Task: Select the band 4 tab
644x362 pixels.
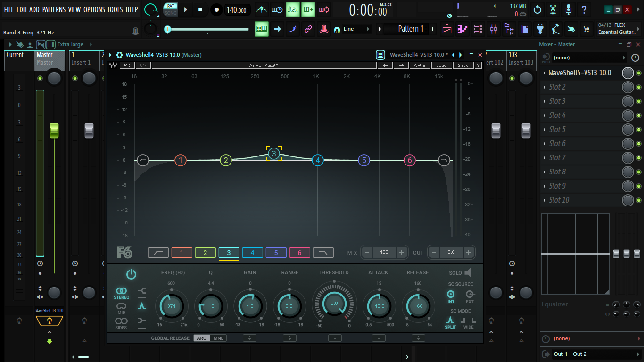Action: [x=252, y=253]
